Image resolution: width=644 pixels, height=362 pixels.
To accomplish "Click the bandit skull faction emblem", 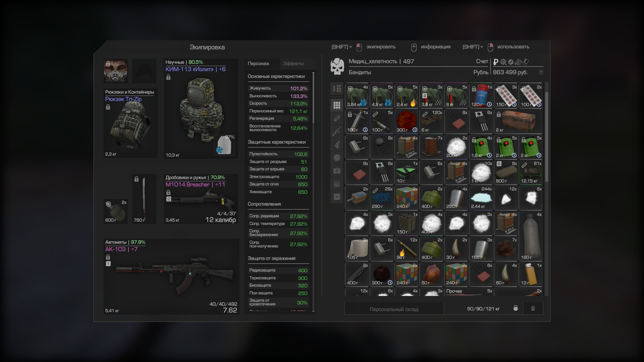I will 337,66.
